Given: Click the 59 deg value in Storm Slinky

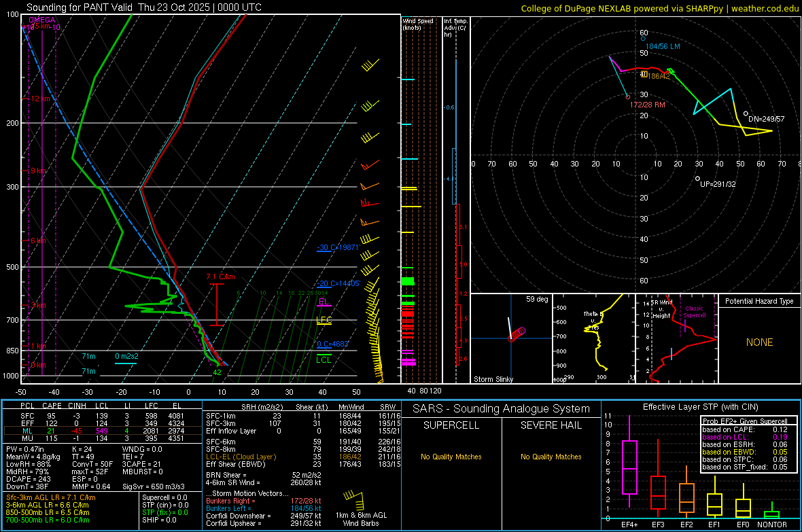Looking at the screenshot, I should [x=537, y=299].
